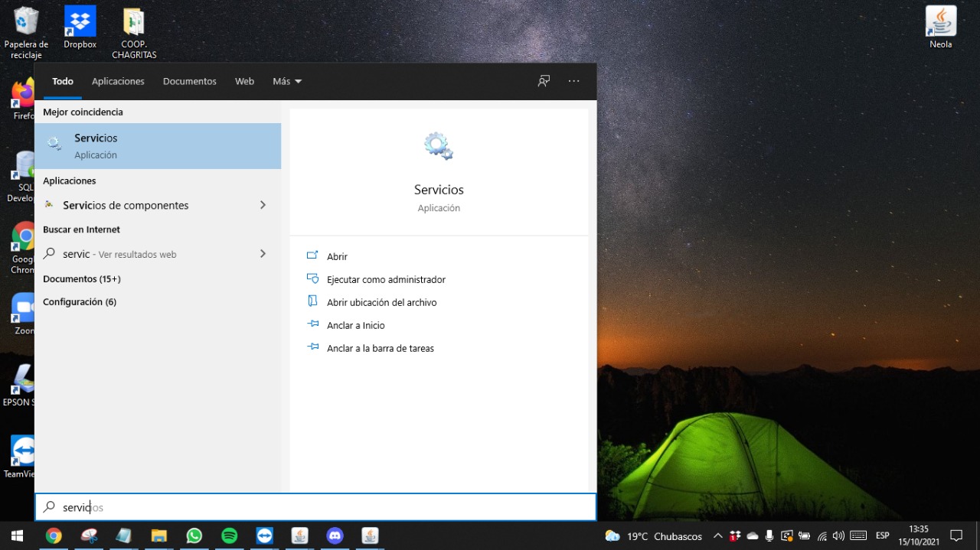Launch Spotify from the taskbar
Image resolution: width=980 pixels, height=550 pixels.
(230, 535)
